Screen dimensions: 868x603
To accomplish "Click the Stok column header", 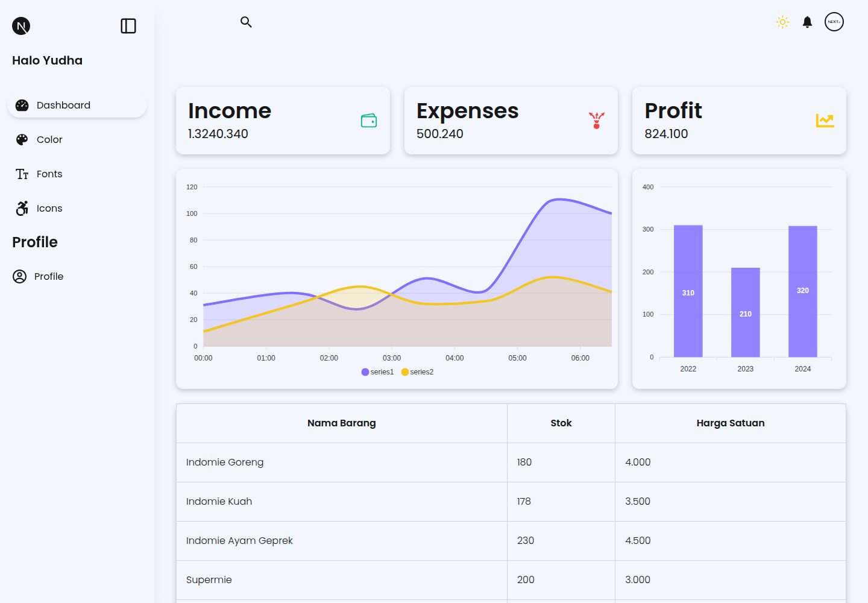I will click(x=561, y=423).
